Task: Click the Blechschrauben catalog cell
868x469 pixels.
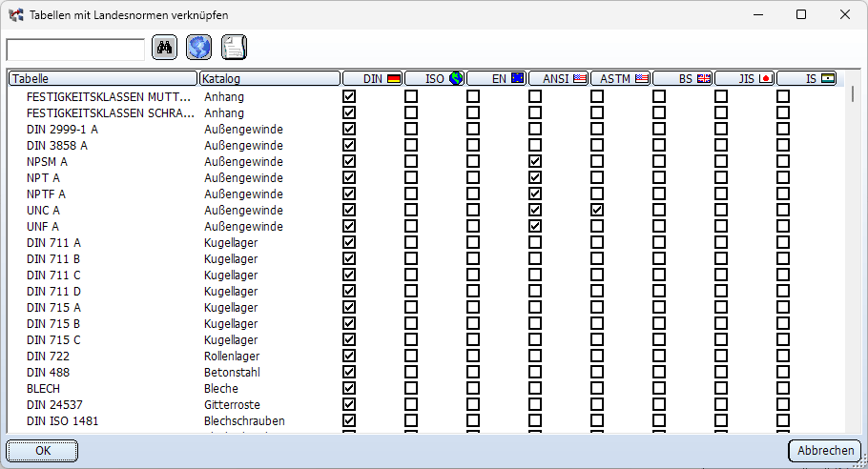Action: pos(244,421)
